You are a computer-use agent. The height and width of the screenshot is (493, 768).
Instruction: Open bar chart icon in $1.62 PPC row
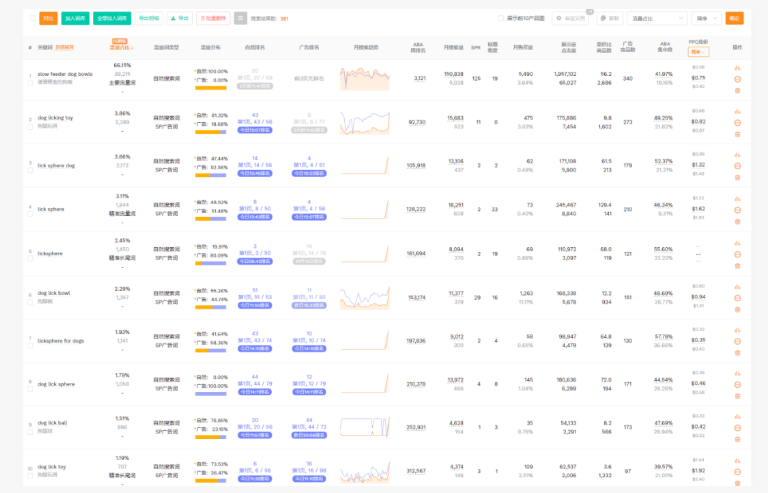(x=737, y=199)
